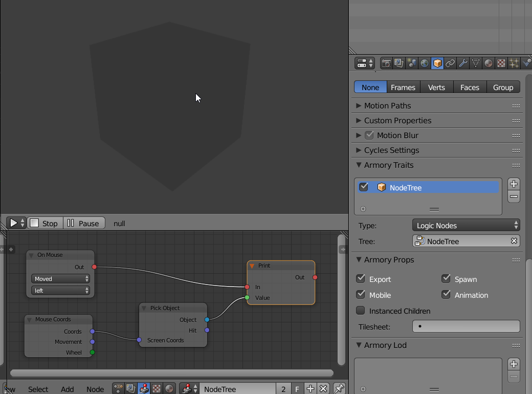Screen dimensions: 532x394
Task: Enable the Instanced Children checkbox
Action: pyautogui.click(x=361, y=311)
